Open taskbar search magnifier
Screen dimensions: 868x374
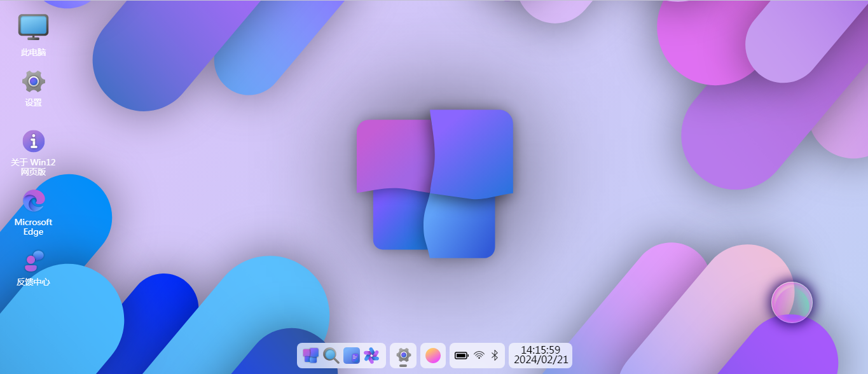click(331, 355)
